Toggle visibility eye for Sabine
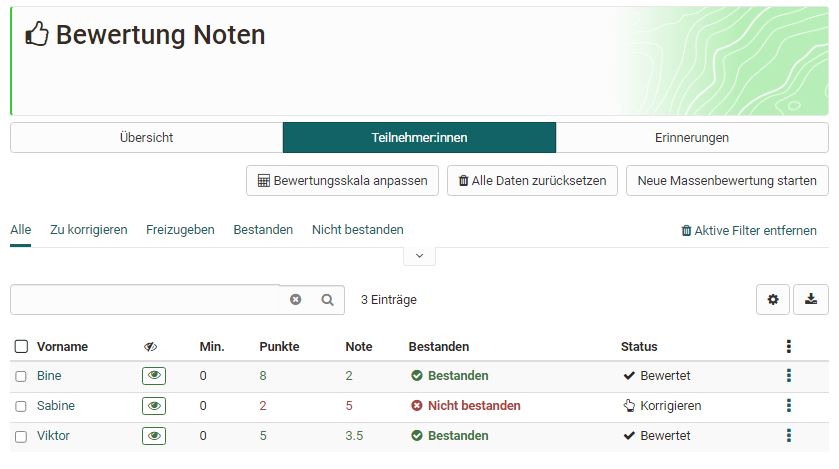The width and height of the screenshot is (839, 469). 154,406
